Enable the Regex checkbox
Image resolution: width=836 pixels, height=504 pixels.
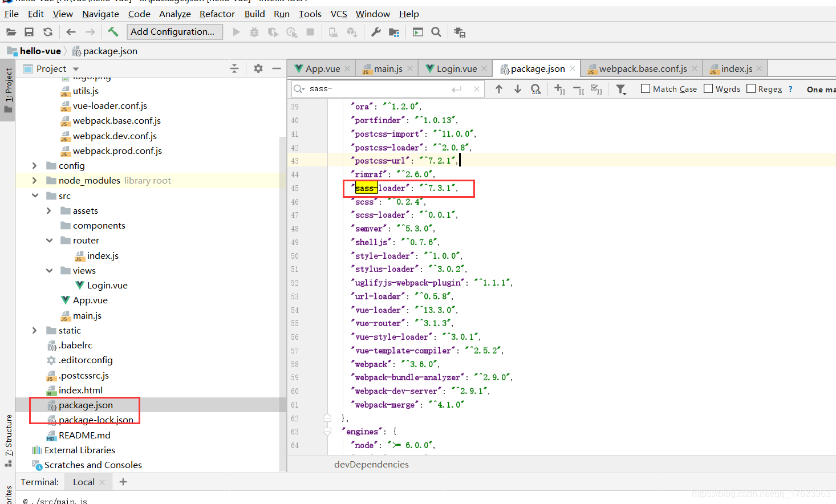[751, 88]
